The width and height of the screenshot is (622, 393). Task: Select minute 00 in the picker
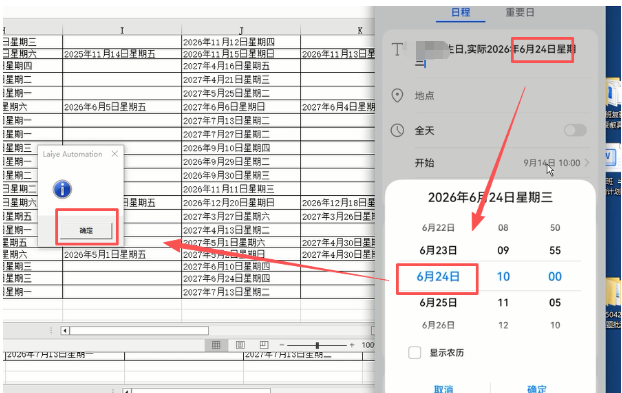click(555, 276)
